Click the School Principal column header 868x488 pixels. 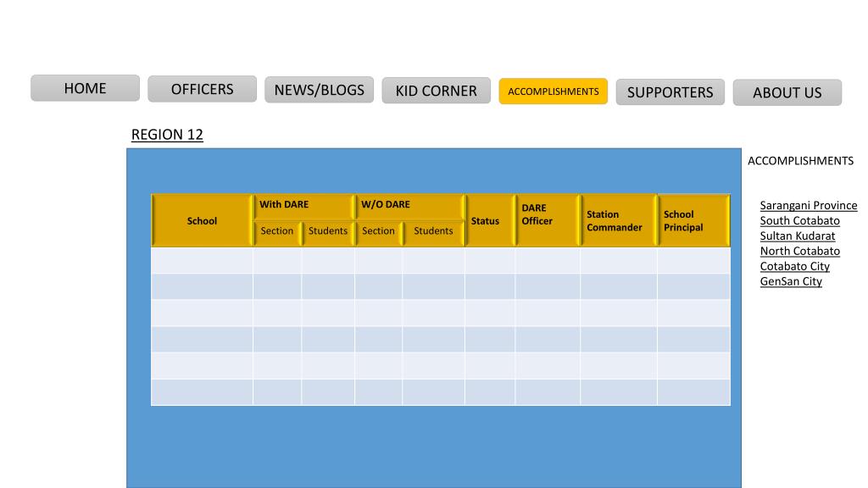pos(694,221)
